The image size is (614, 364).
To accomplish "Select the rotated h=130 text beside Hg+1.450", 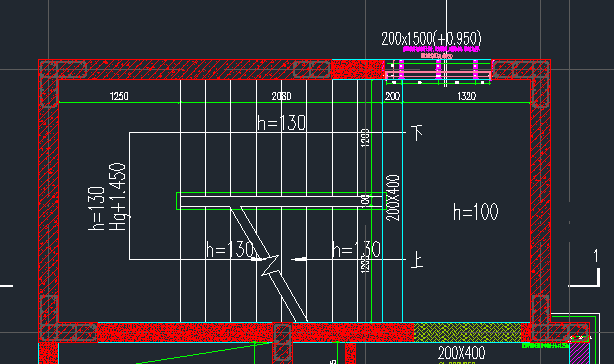I will (x=96, y=208).
